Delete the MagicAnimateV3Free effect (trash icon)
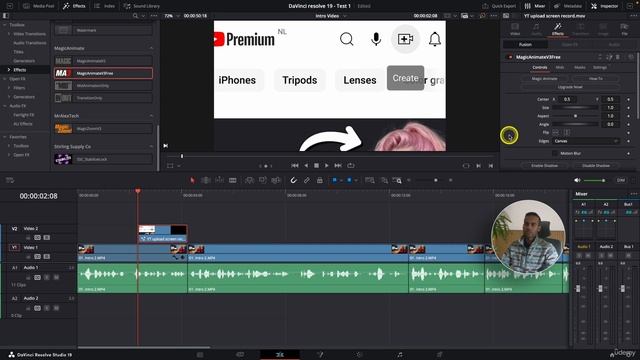The width and height of the screenshot is (640, 360). (618, 57)
